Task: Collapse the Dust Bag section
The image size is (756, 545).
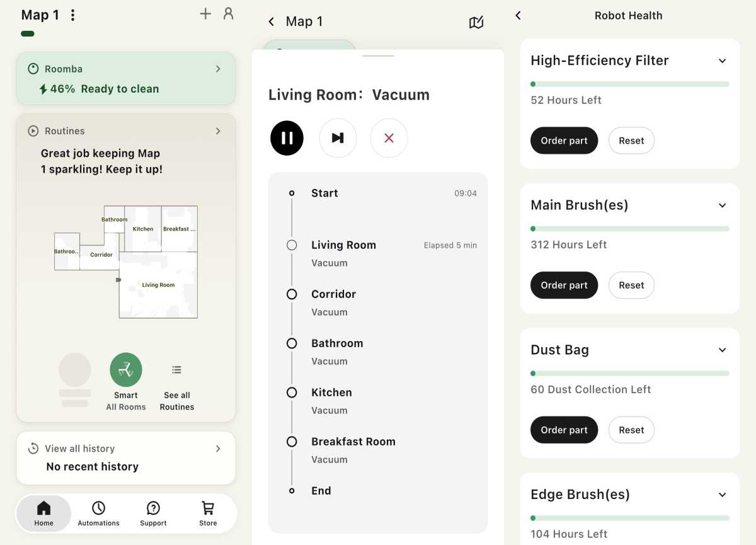Action: click(x=723, y=350)
